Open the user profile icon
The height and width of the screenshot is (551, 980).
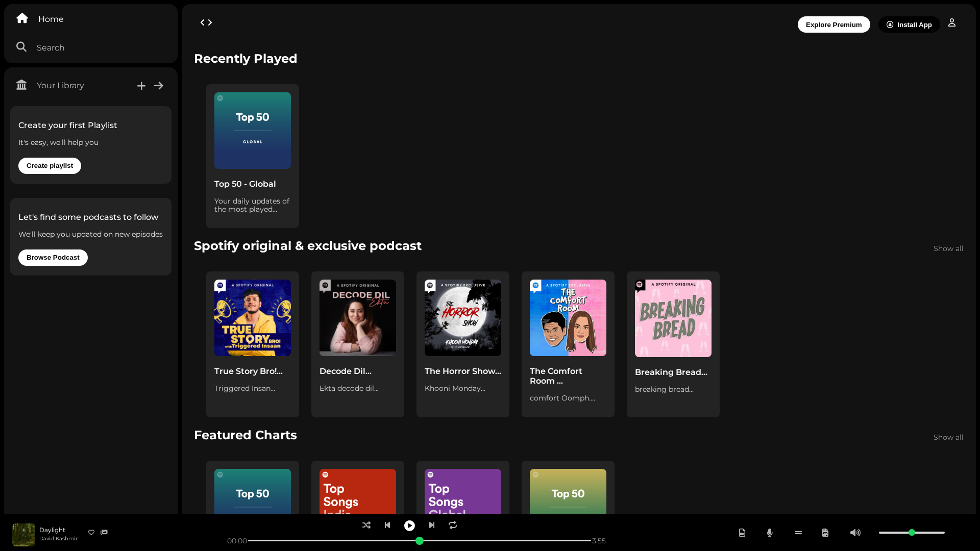tap(952, 22)
